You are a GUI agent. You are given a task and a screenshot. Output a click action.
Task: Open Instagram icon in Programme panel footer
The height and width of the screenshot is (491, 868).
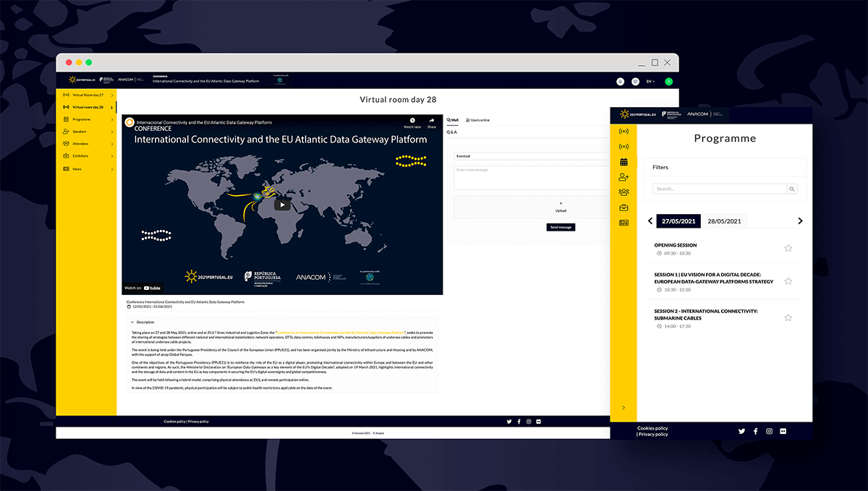pos(769,431)
